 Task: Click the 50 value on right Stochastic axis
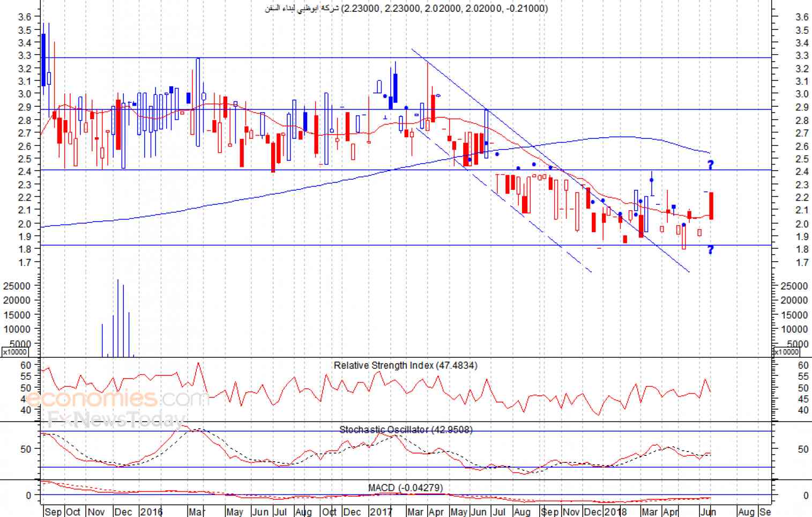[803, 449]
